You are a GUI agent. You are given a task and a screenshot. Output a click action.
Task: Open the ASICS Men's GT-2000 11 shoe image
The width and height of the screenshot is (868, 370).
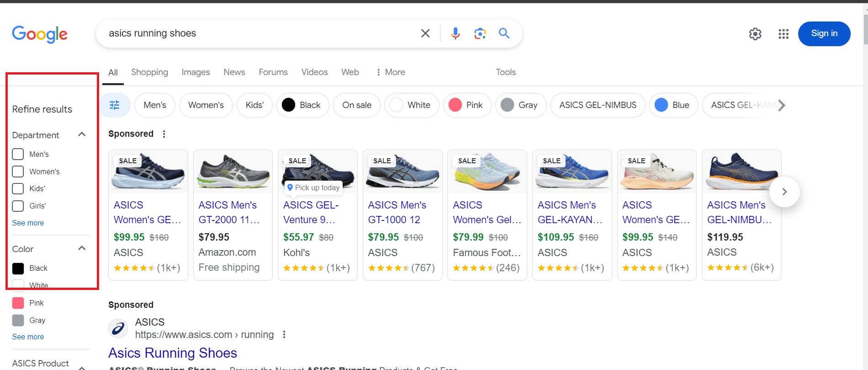[233, 172]
